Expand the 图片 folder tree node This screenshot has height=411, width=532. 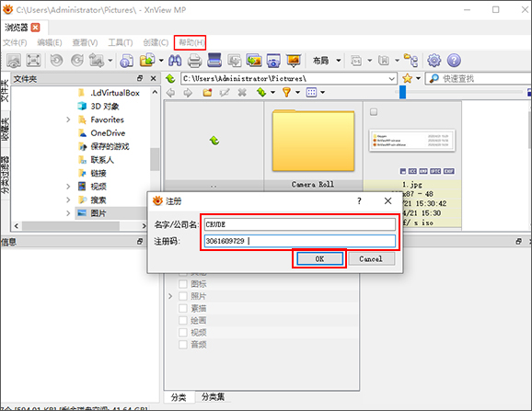coord(68,213)
